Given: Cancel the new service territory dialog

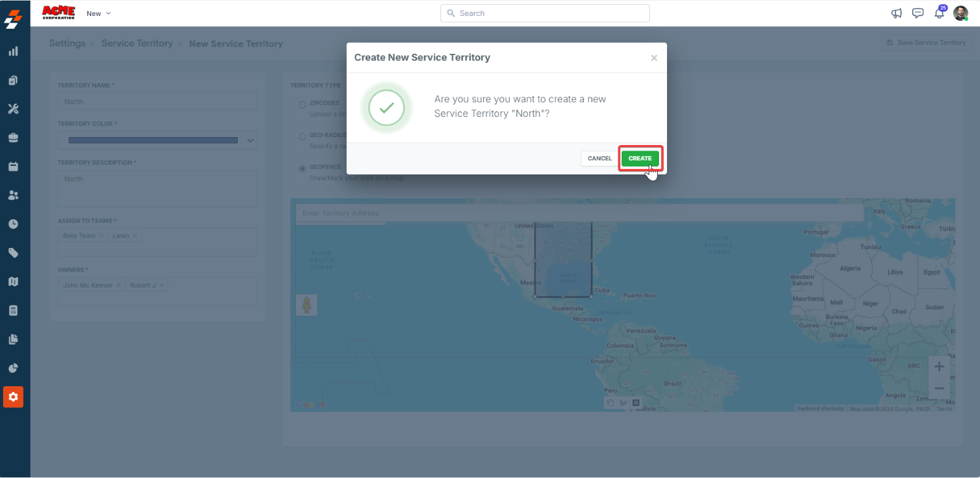Looking at the screenshot, I should click(x=600, y=159).
